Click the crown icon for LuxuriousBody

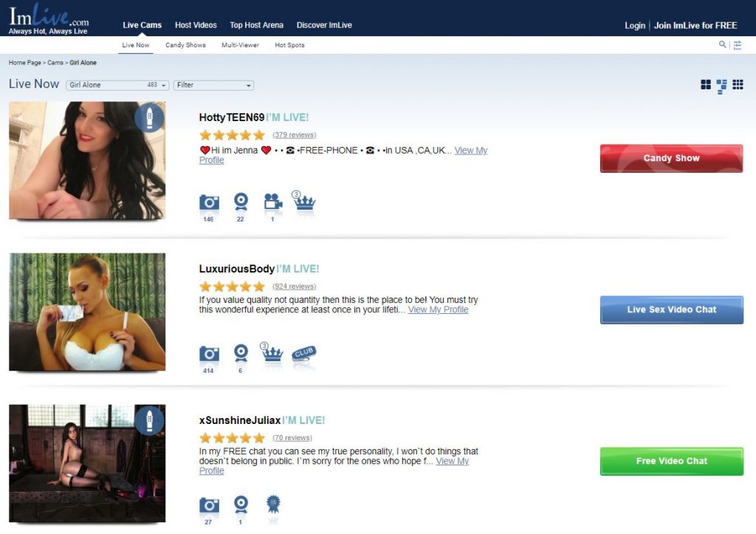(272, 352)
